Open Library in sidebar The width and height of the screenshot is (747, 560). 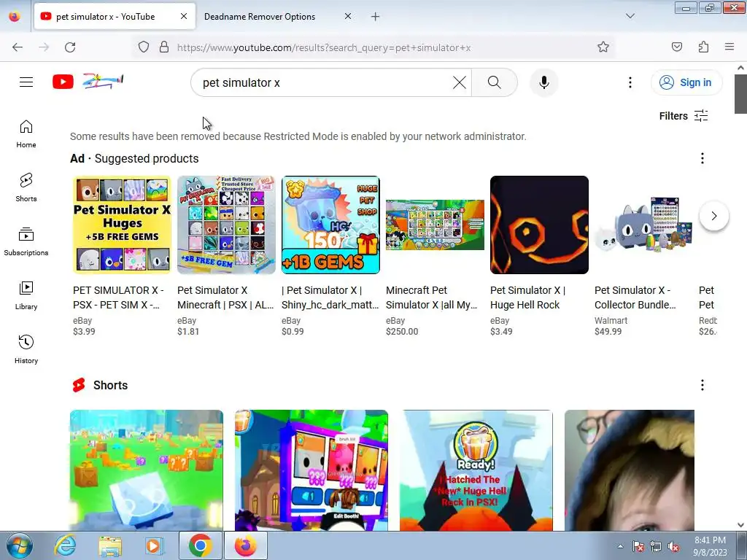click(26, 296)
